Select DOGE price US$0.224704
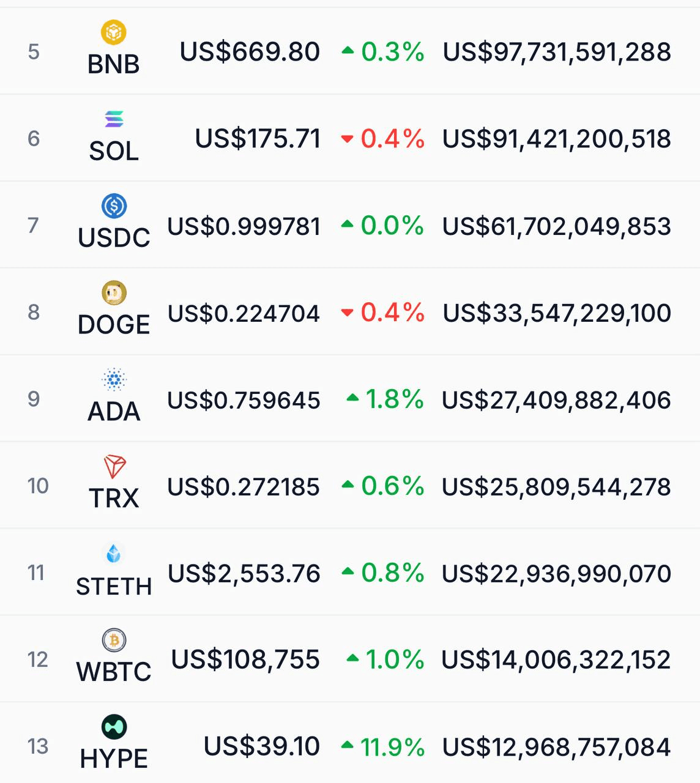Screen dimensions: 700x783 coord(244,313)
